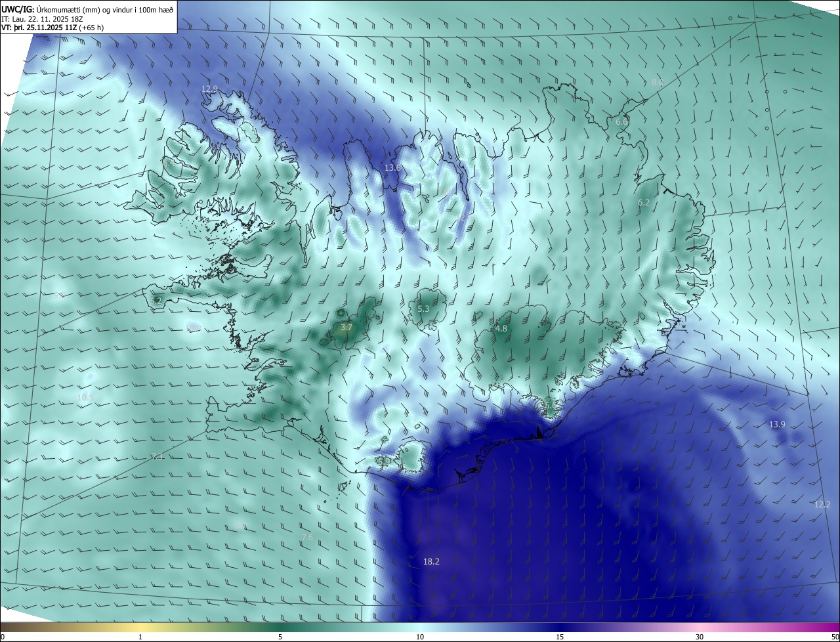This screenshot has height=642, width=840.
Task: Click the 18.2 value south of Iceland
Action: 431,562
